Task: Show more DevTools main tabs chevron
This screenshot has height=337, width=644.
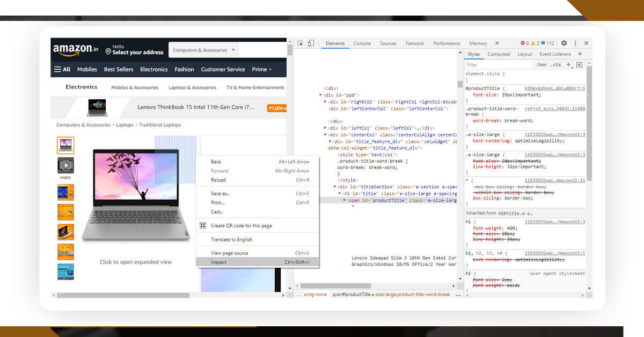Action: point(497,43)
